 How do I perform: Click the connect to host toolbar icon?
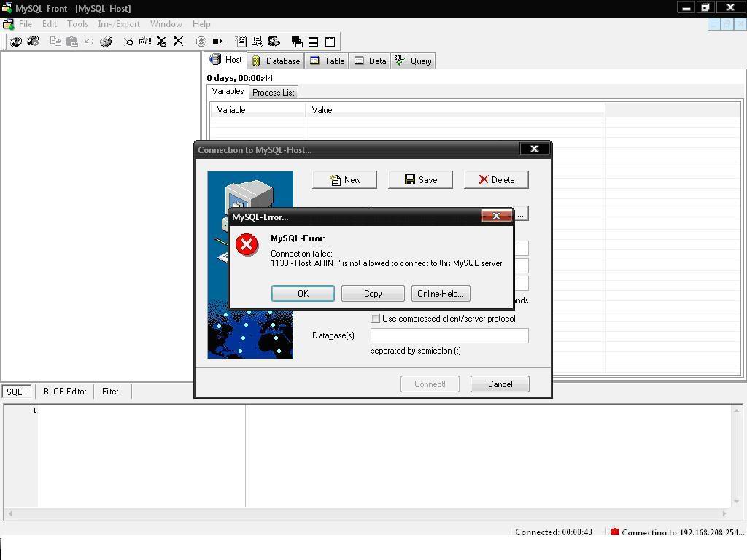click(x=16, y=42)
